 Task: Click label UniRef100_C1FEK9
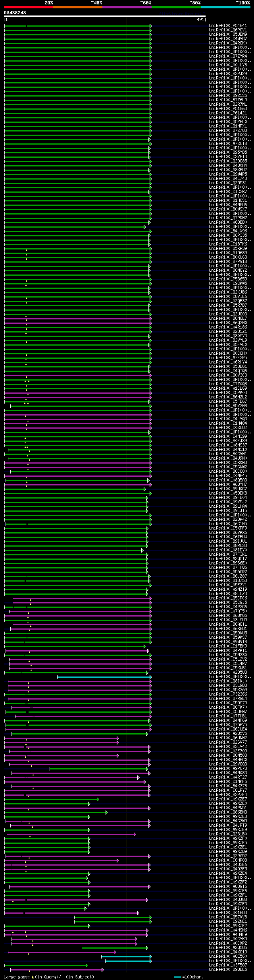228,646
